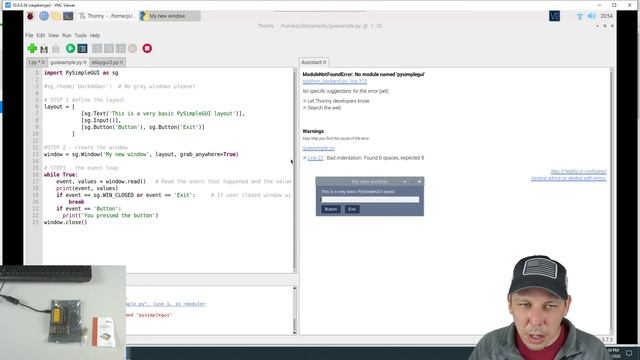Open guiexample.py link under Warnings
The image size is (640, 360).
[318, 148]
